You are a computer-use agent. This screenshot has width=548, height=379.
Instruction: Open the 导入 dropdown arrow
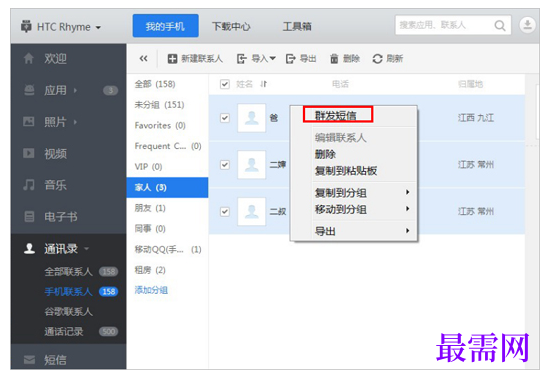coord(273,58)
